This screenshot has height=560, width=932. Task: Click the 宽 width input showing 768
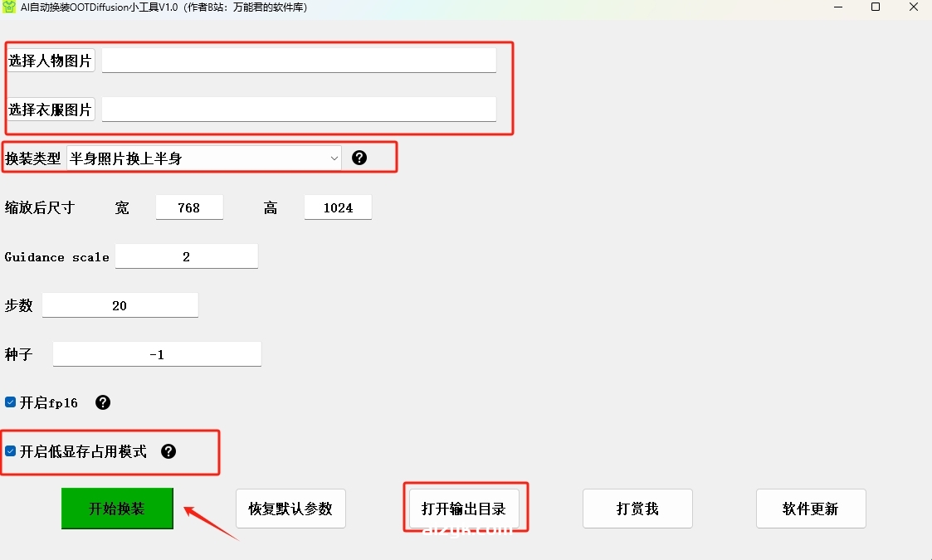pyautogui.click(x=189, y=207)
